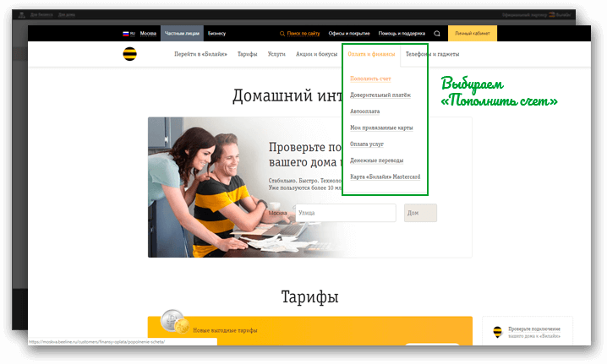
Task: Select «Мои привязанные карты» option
Action: click(381, 128)
